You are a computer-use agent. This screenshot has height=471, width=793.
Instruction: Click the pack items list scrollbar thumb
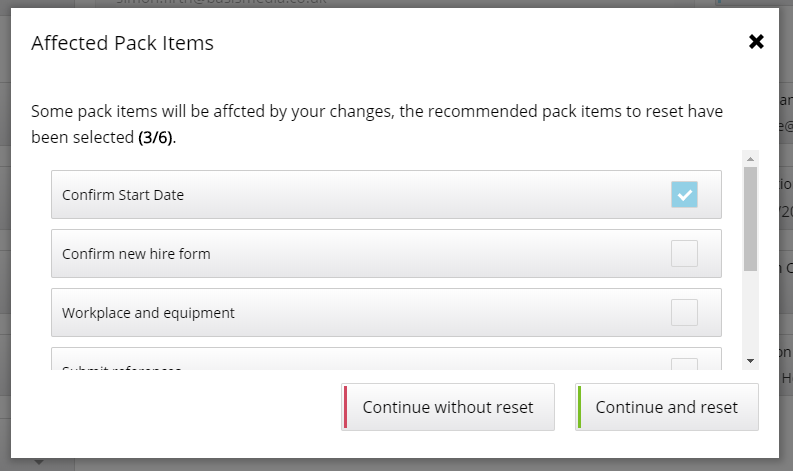(750, 217)
